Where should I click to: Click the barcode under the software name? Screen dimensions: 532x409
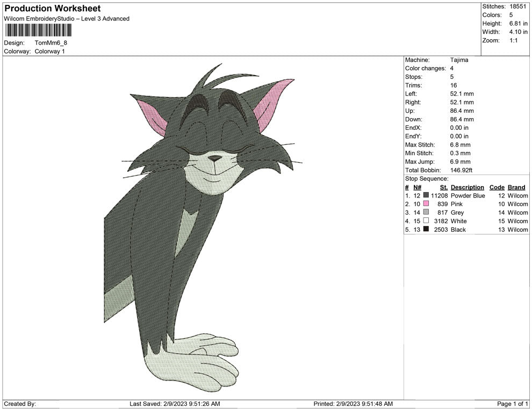(x=38, y=30)
